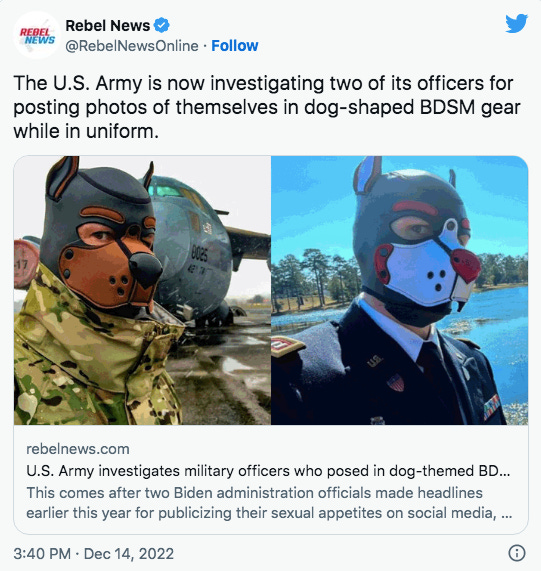Image resolution: width=541 pixels, height=571 pixels.
Task: Open the right photo with dress uniform
Action: click(400, 290)
